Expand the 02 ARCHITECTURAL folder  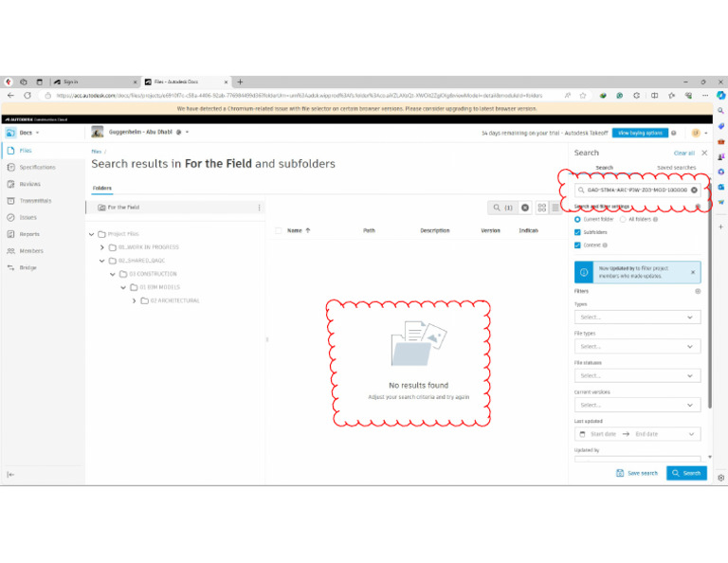point(135,300)
